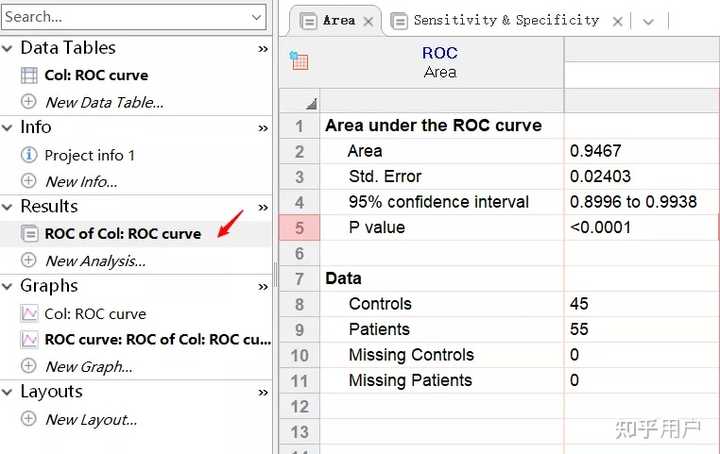Click the plus icon next to New Analysis
Image resolution: width=720 pixels, height=454 pixels.
pos(29,260)
